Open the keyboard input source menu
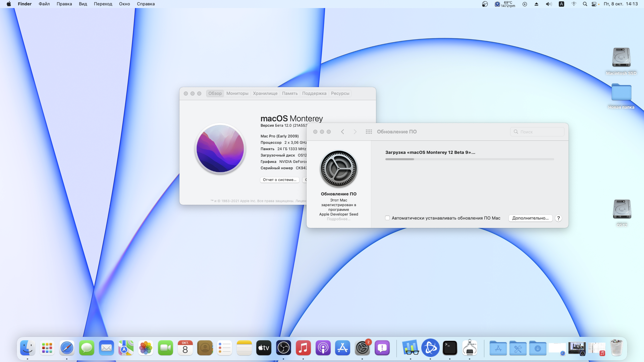 click(561, 4)
